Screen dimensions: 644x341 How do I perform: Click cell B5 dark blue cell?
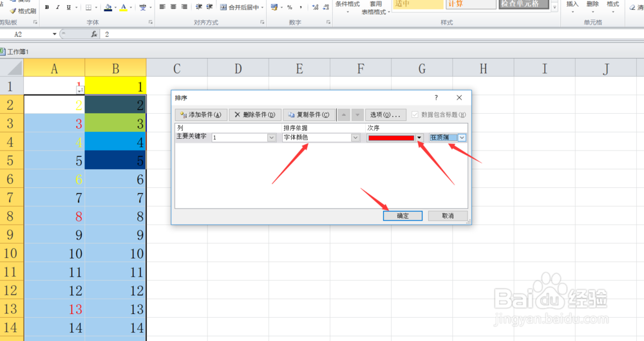(x=115, y=160)
